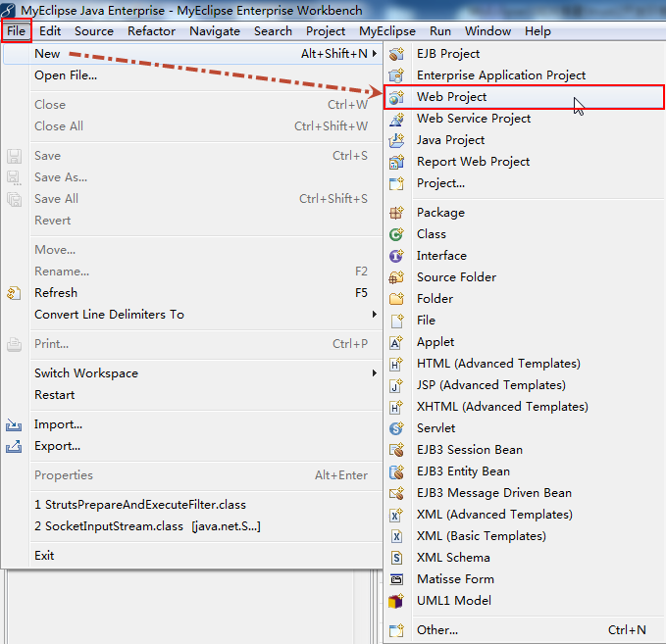666x644 pixels.
Task: Choose Servlet from the New submenu
Action: (x=524, y=428)
